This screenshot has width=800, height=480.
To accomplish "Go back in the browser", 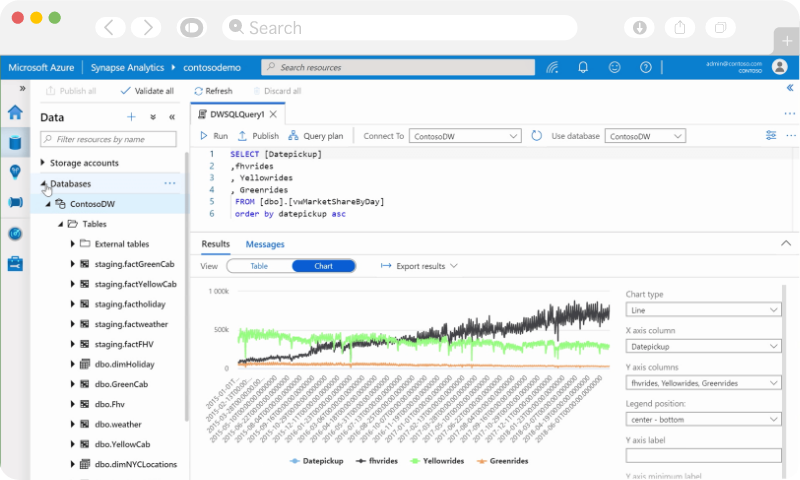I will (x=110, y=27).
